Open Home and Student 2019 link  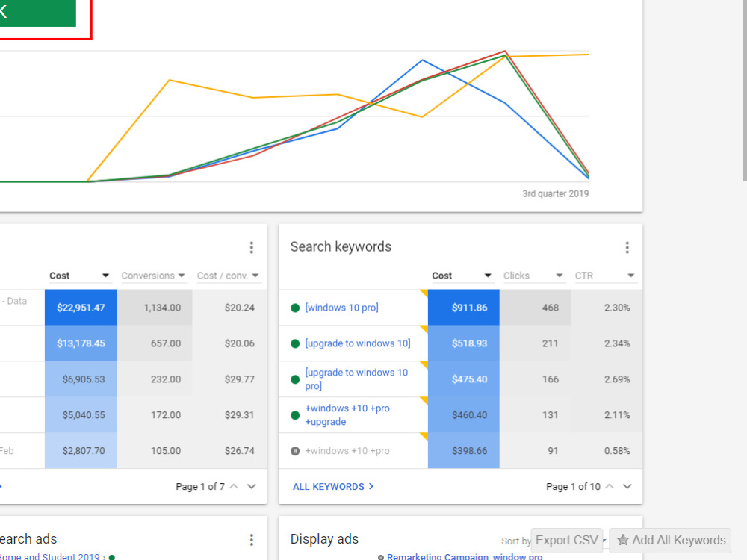coord(49,556)
